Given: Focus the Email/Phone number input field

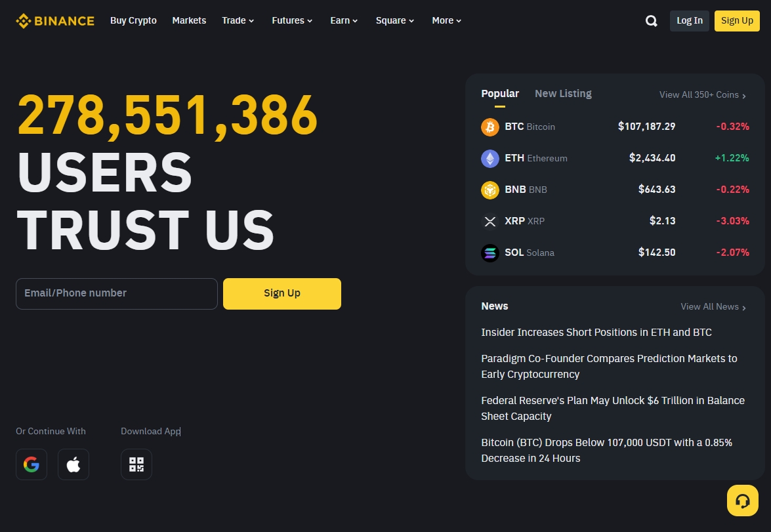Looking at the screenshot, I should click(x=117, y=294).
